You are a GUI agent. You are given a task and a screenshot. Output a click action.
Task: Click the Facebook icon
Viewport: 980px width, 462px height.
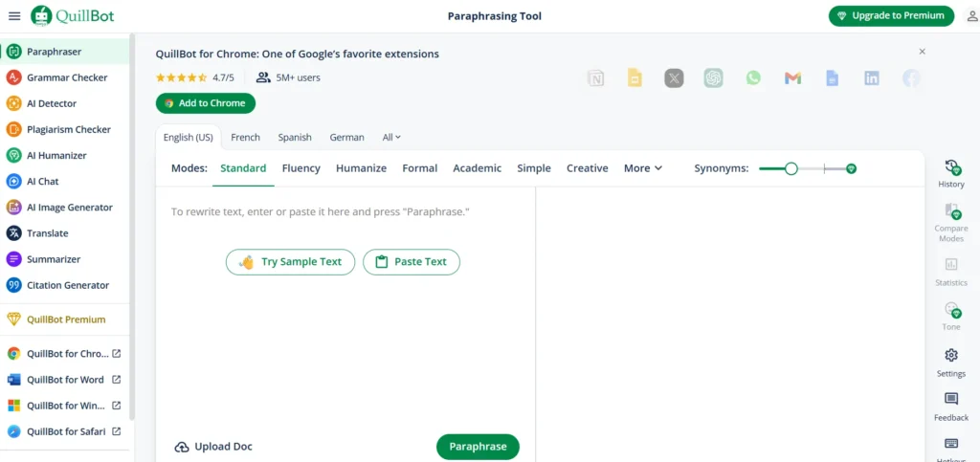click(911, 78)
